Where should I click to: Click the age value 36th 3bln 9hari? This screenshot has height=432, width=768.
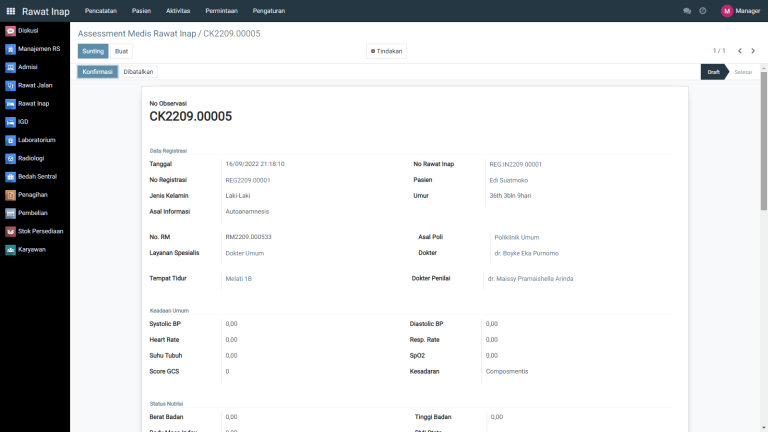pos(510,195)
